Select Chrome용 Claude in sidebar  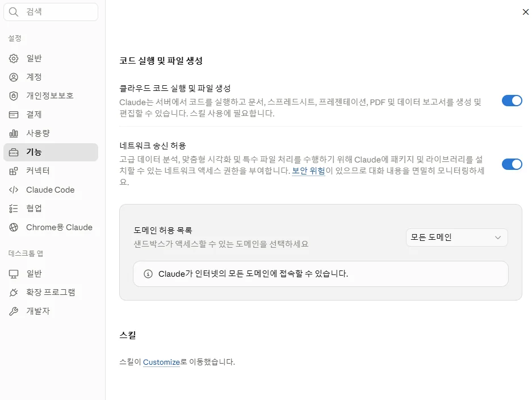click(51, 227)
